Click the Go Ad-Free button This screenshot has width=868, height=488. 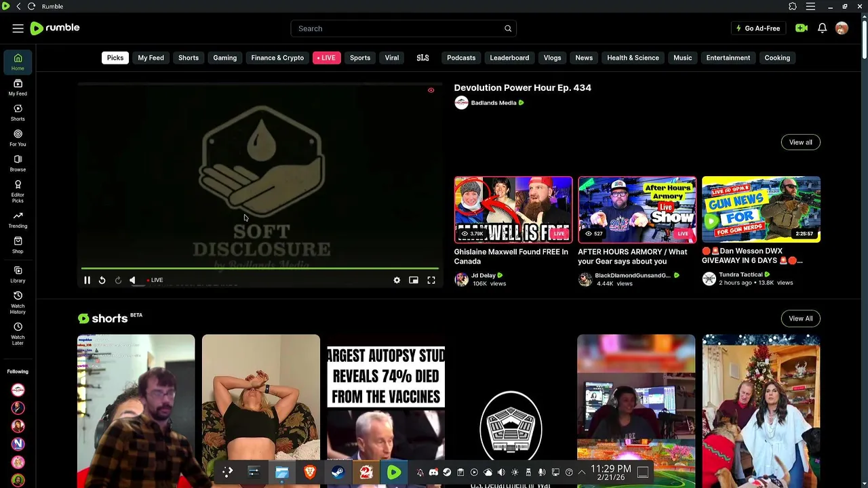click(x=758, y=28)
